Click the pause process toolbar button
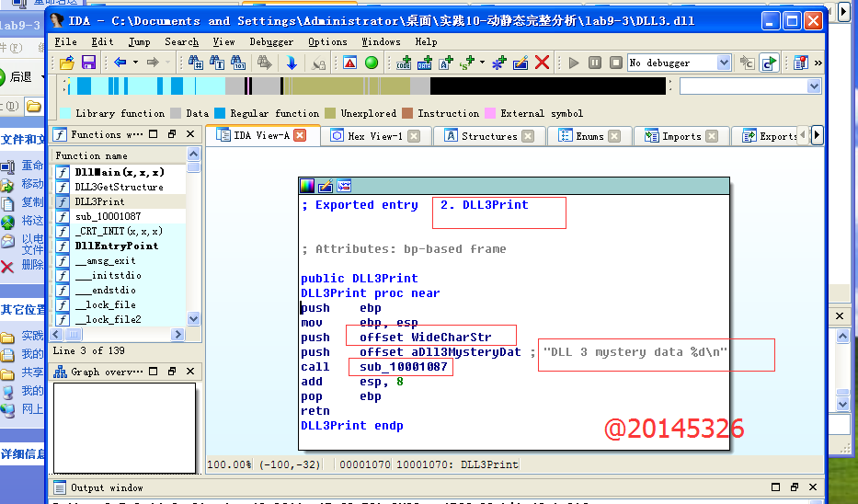 point(594,63)
